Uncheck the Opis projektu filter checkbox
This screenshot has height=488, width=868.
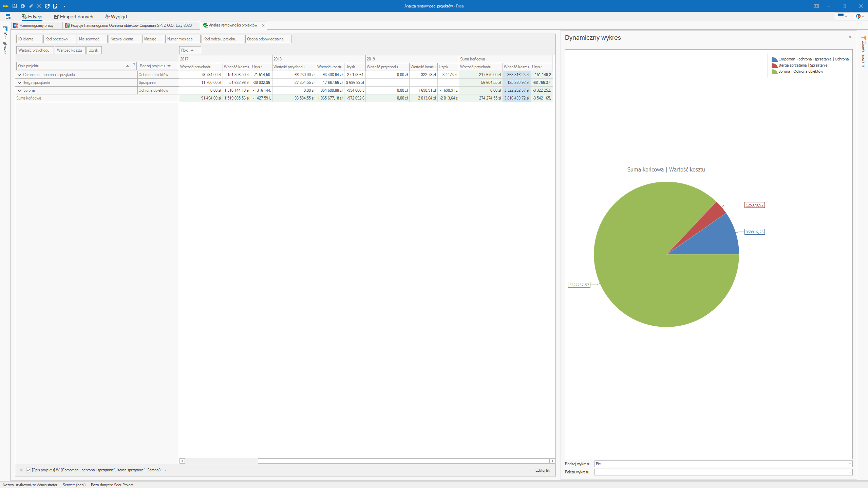pyautogui.click(x=29, y=470)
